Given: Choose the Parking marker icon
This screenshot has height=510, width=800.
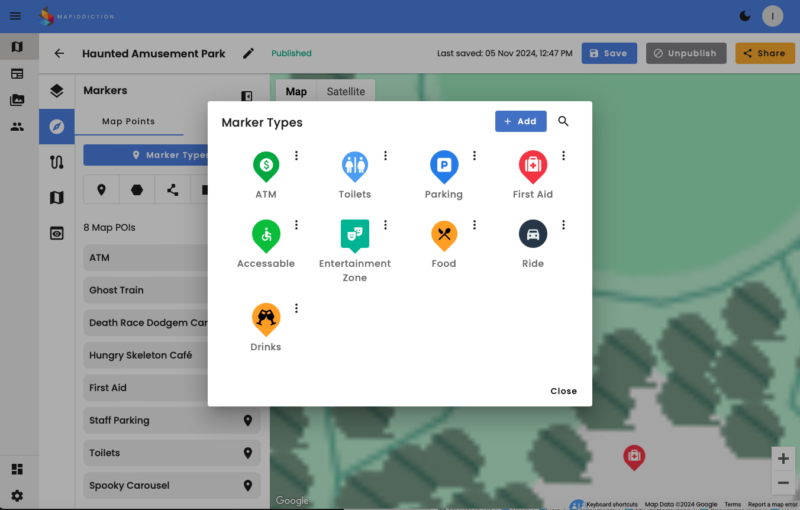Looking at the screenshot, I should coord(443,165).
